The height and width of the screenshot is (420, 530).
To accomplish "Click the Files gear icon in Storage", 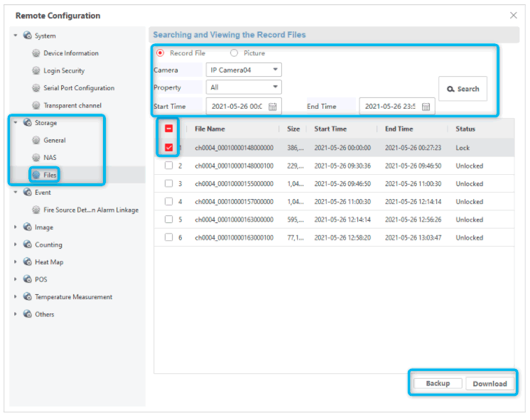I will pyautogui.click(x=36, y=175).
